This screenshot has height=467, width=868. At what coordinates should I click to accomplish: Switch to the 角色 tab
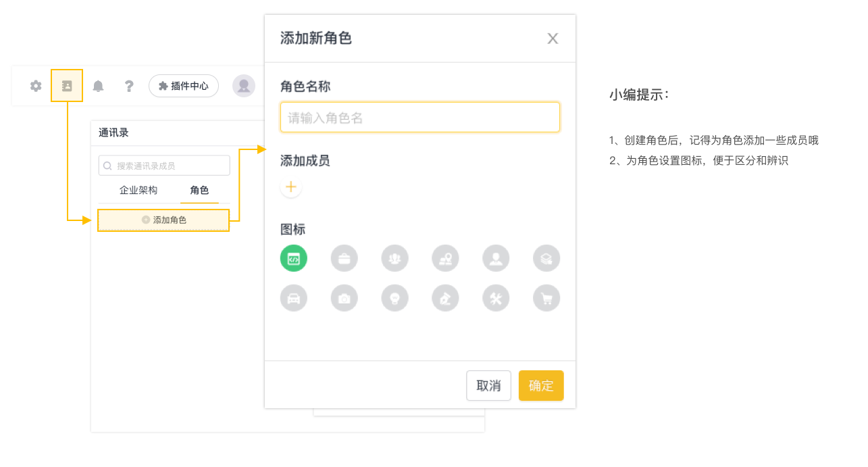(x=199, y=191)
